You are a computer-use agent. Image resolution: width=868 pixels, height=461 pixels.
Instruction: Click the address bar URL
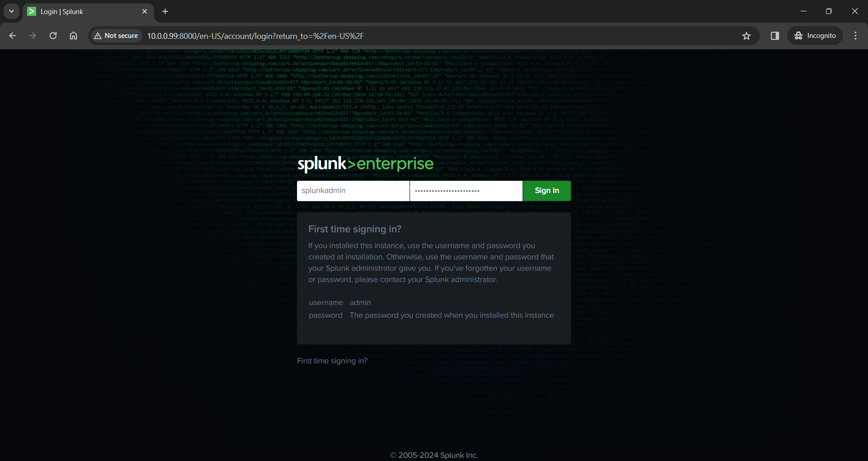pos(255,36)
